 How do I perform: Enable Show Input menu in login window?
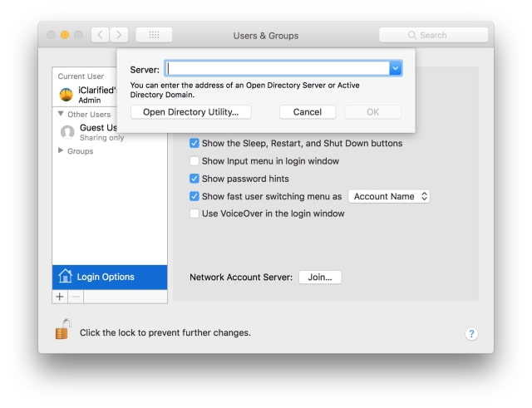click(194, 160)
